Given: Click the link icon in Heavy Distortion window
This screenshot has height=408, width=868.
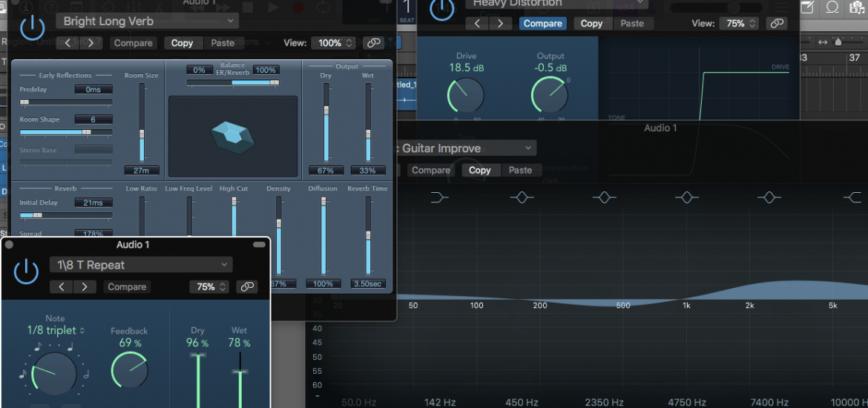Looking at the screenshot, I should [x=777, y=23].
